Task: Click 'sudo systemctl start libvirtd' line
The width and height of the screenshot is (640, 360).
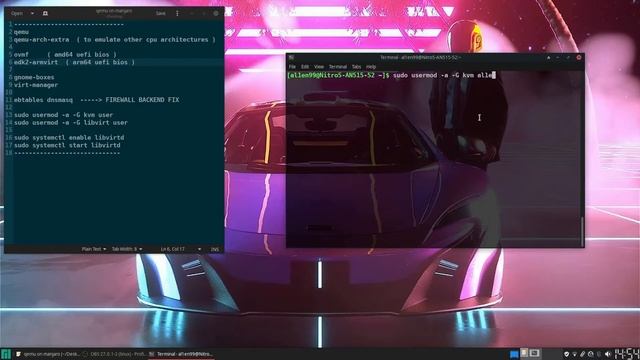Action: 67,145
